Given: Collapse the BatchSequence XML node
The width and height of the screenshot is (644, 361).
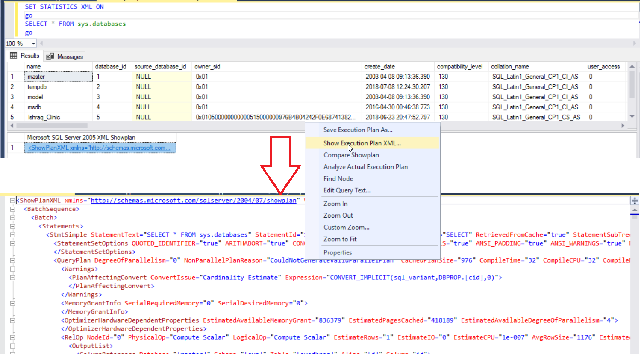Looking at the screenshot, I should 13,209.
